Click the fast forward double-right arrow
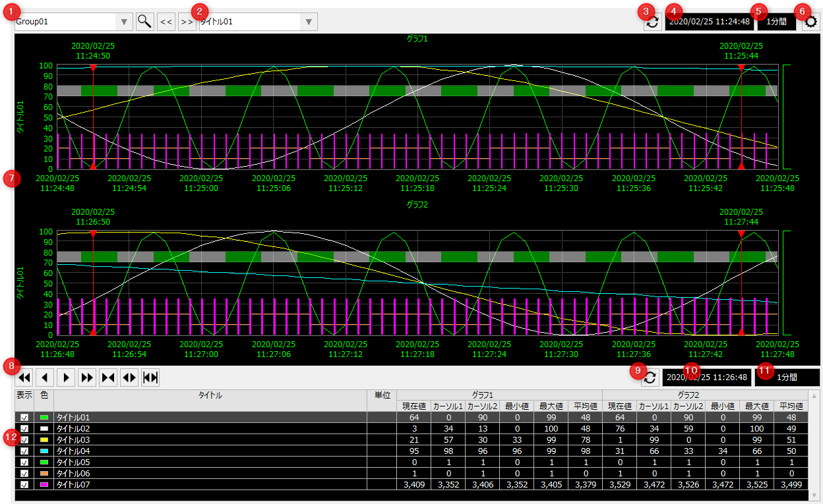 click(x=87, y=378)
